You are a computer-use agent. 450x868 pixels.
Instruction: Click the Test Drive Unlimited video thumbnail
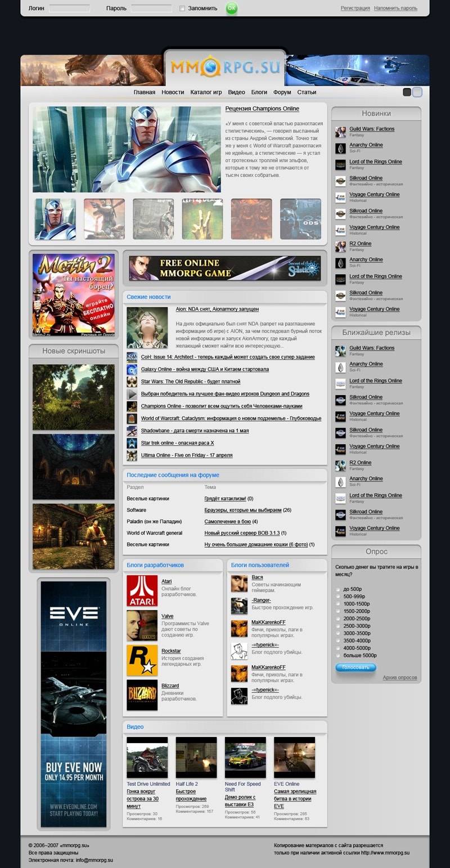click(x=147, y=758)
